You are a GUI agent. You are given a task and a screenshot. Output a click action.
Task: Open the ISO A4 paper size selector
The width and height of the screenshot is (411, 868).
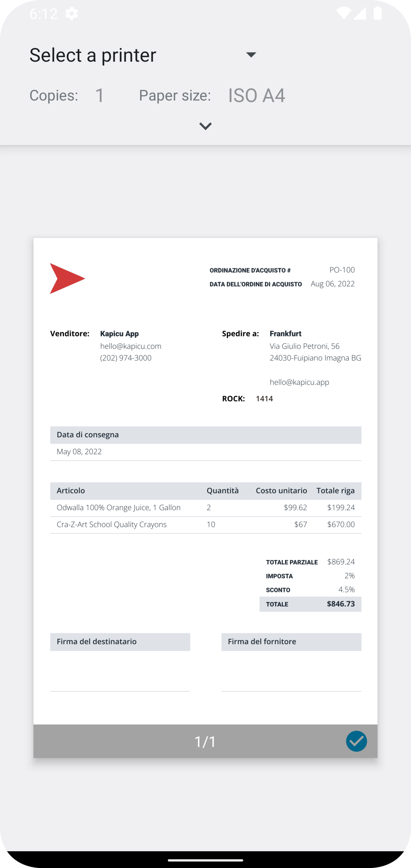click(x=256, y=95)
